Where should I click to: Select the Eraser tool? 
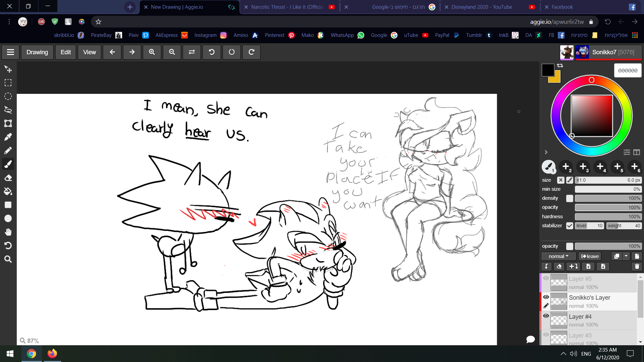point(8,178)
